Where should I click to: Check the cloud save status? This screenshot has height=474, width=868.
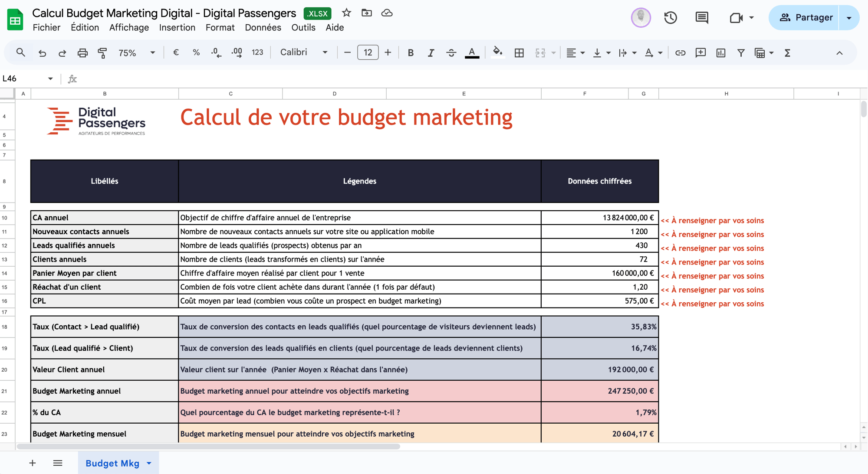387,13
